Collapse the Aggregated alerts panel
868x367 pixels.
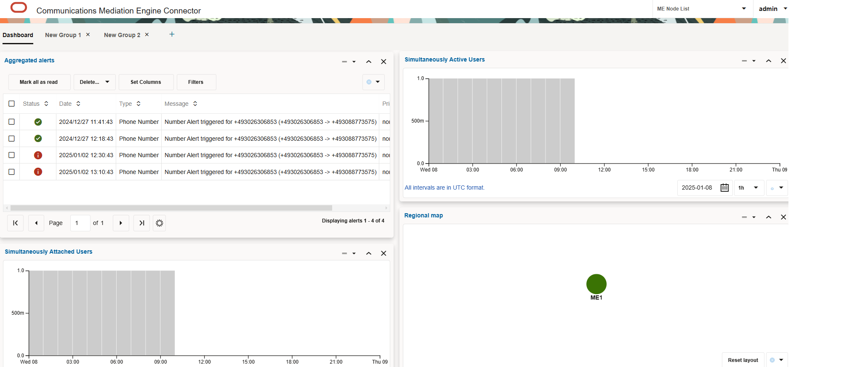click(369, 62)
